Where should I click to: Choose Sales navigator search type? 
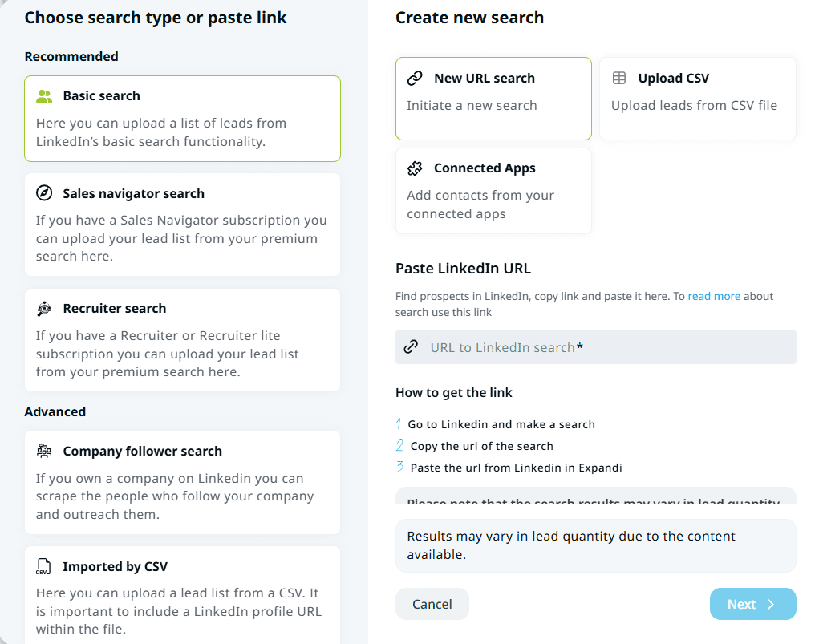point(182,225)
